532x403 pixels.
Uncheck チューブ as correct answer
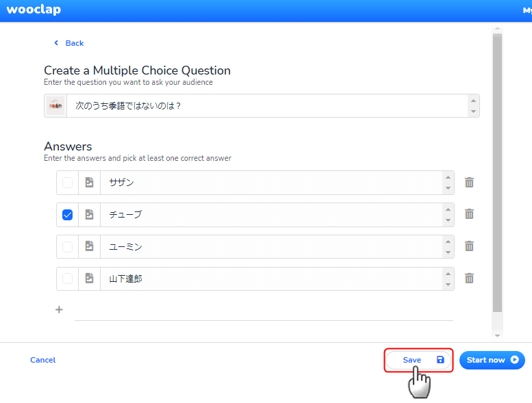pyautogui.click(x=68, y=215)
